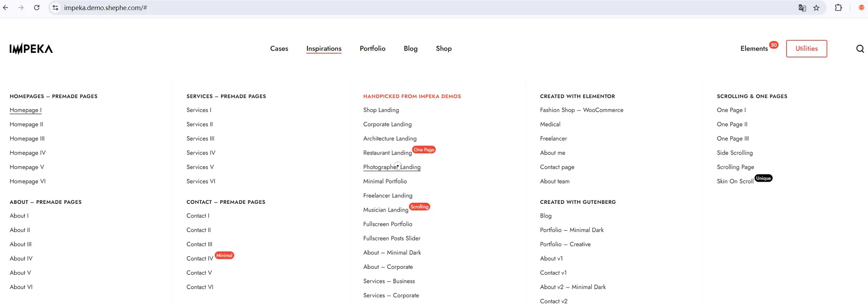The width and height of the screenshot is (868, 305).
Task: Open Contact IV Minimal page
Action: click(x=200, y=258)
